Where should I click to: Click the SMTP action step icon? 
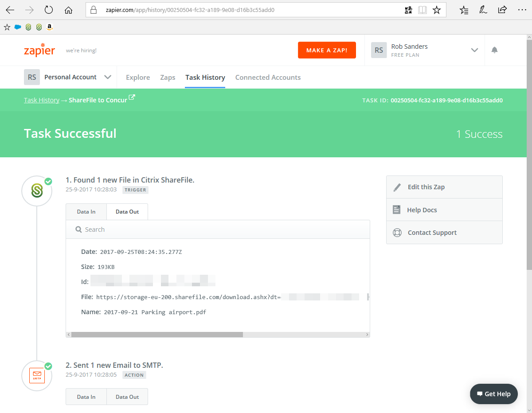click(37, 376)
